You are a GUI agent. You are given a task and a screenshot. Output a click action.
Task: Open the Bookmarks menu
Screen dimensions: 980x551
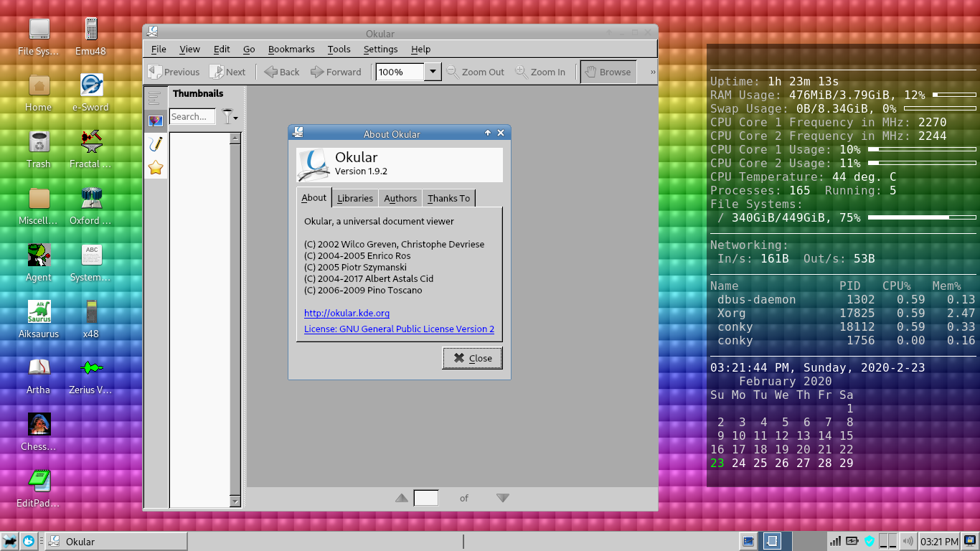pyautogui.click(x=291, y=49)
